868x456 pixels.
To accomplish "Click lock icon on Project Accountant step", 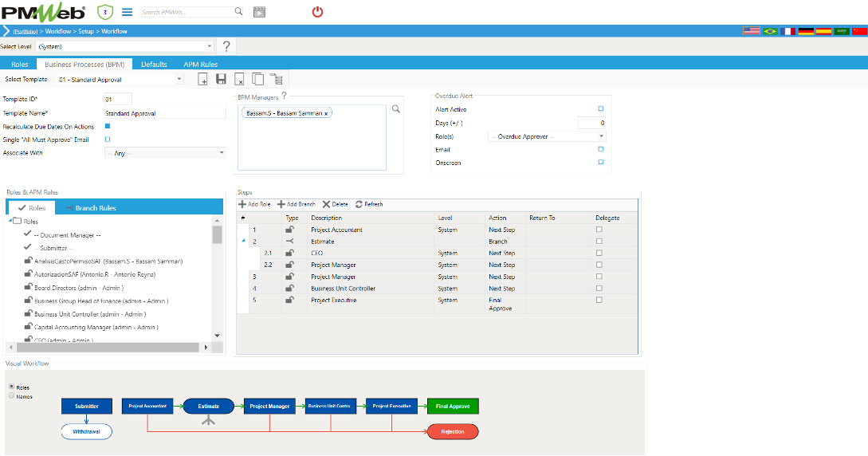I will (289, 229).
